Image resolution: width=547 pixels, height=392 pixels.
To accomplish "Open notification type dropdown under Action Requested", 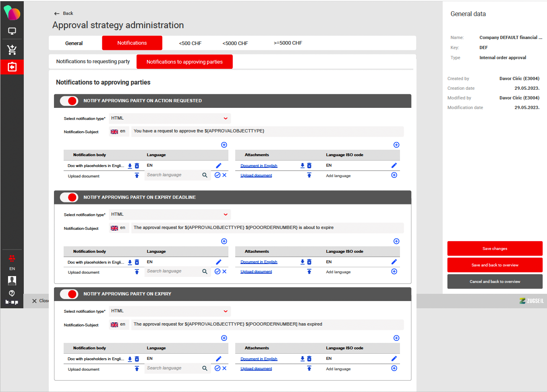I will (169, 118).
